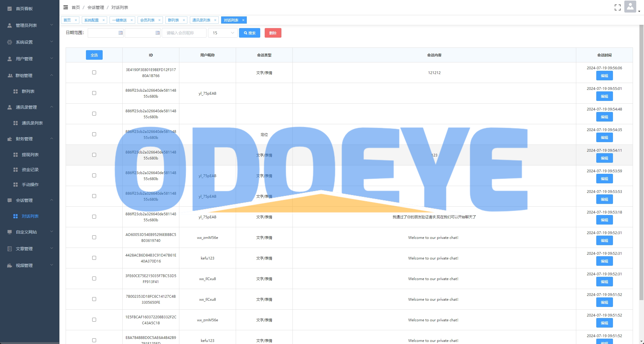The width and height of the screenshot is (644, 344).
Task: Click the admin icon beside 管理员列表
Action: tap(10, 25)
